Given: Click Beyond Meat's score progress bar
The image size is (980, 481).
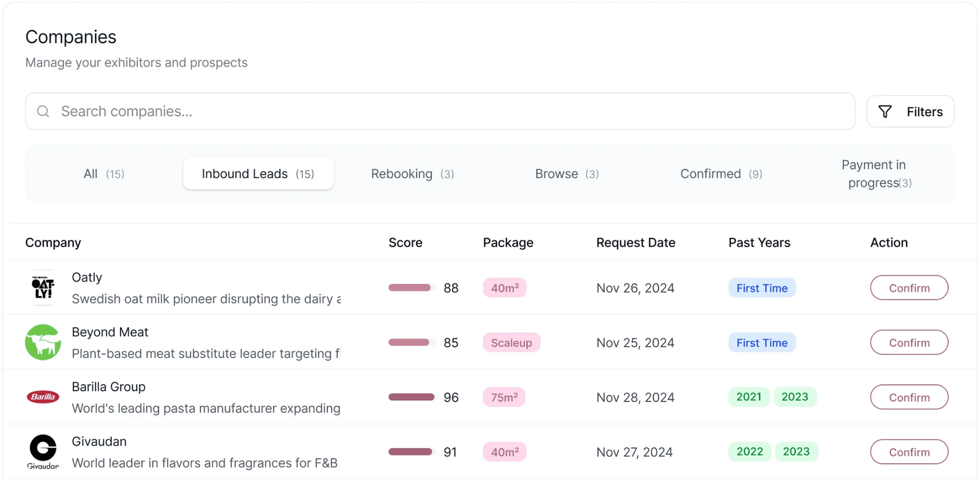Looking at the screenshot, I should click(410, 342).
